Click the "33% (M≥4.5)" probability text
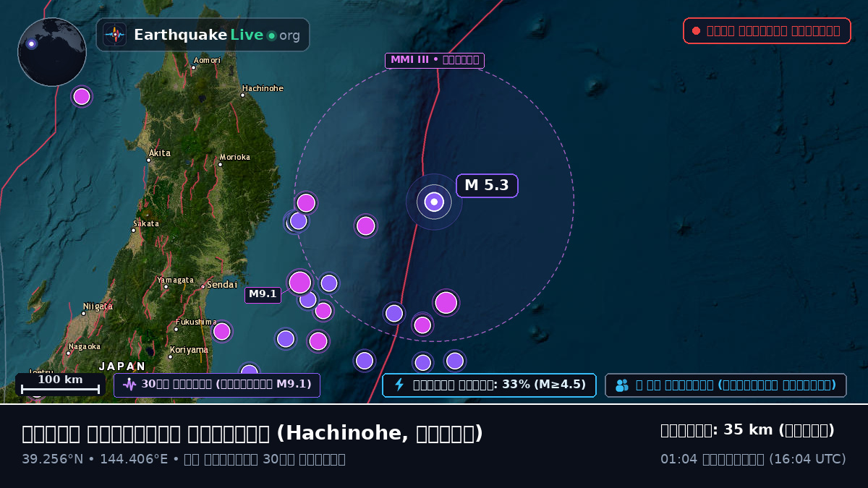 tap(544, 385)
